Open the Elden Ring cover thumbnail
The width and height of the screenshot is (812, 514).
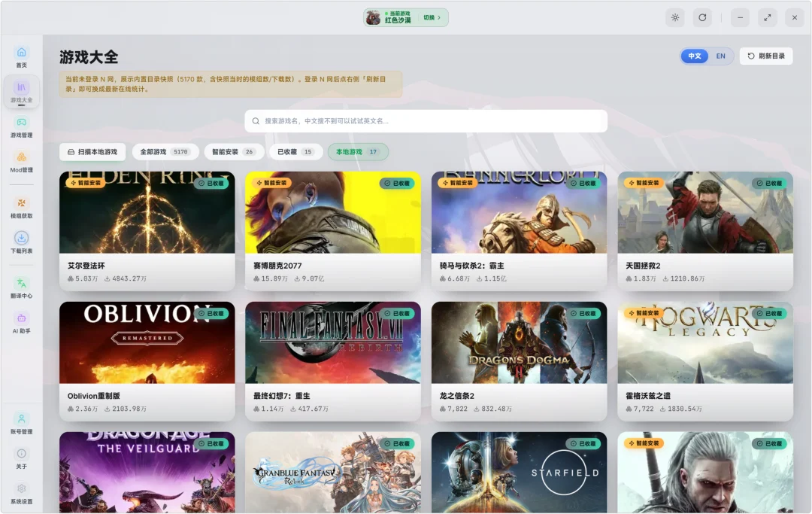click(x=147, y=212)
